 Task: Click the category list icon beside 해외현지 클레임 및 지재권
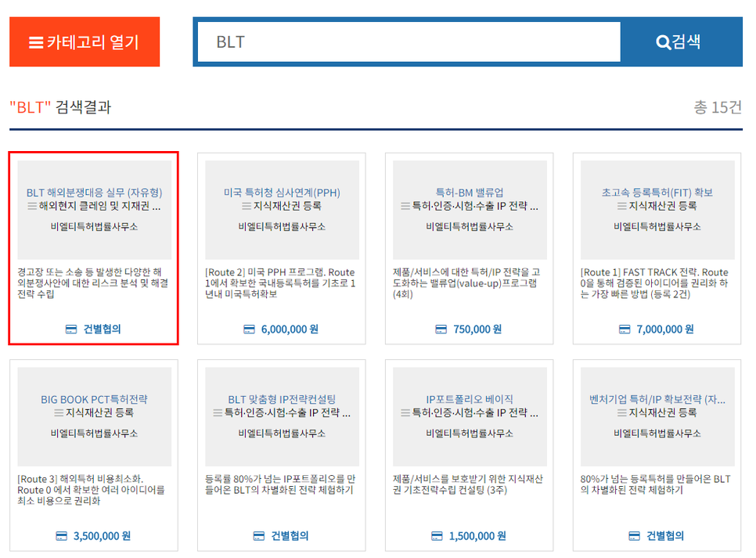(32, 207)
